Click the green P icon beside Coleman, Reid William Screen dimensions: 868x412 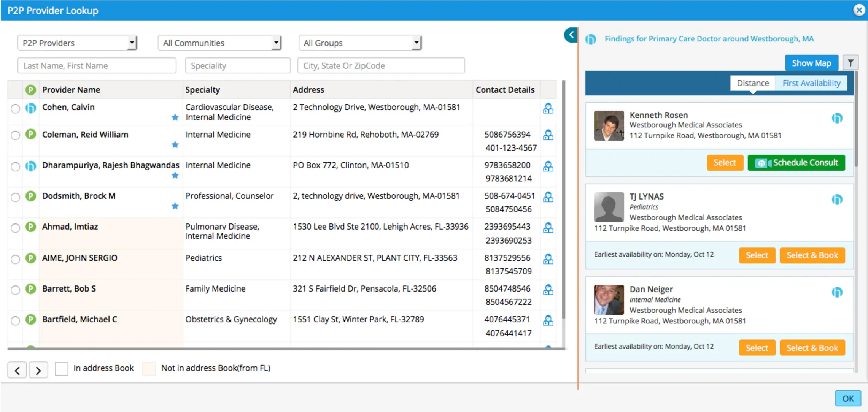30,135
